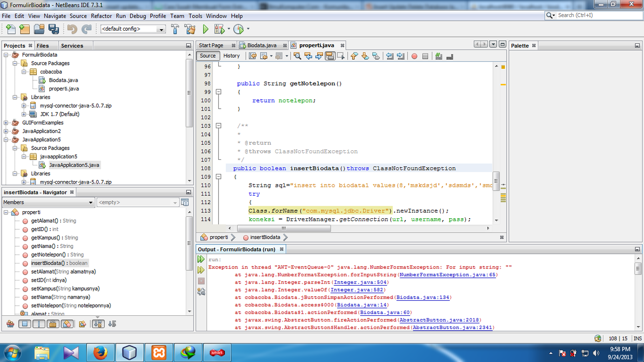This screenshot has height=362, width=644.
Task: Open NumberFormatException.java:65 stack trace link
Action: point(448,275)
